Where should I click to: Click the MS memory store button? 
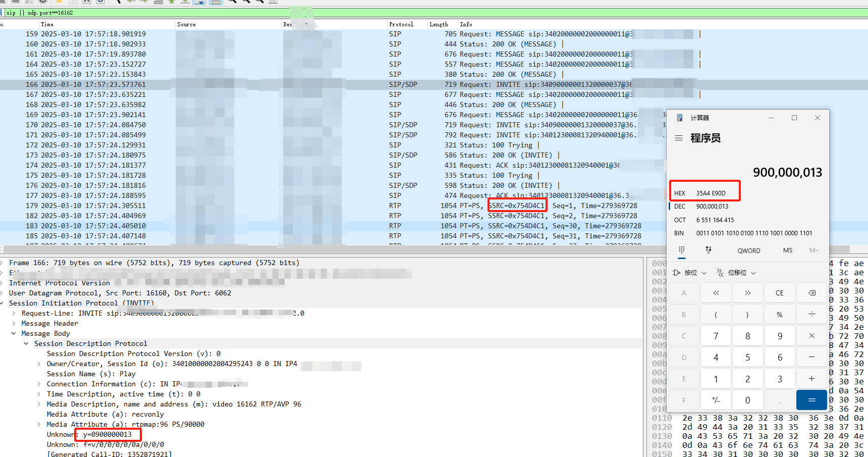coord(787,250)
